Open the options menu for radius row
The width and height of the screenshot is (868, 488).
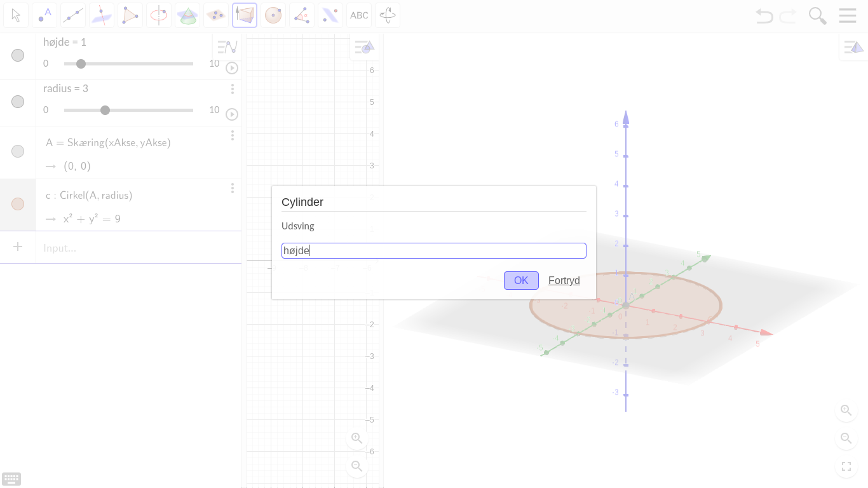click(x=233, y=89)
